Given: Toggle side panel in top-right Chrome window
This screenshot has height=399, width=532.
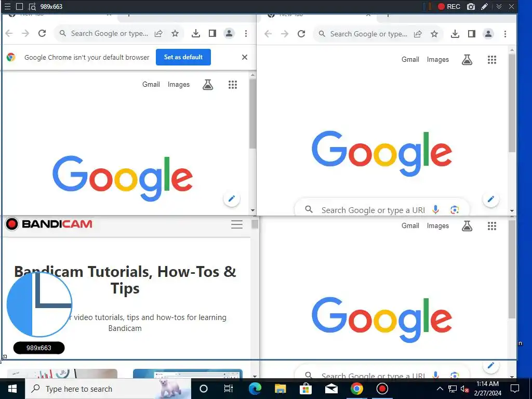Looking at the screenshot, I should [472, 34].
